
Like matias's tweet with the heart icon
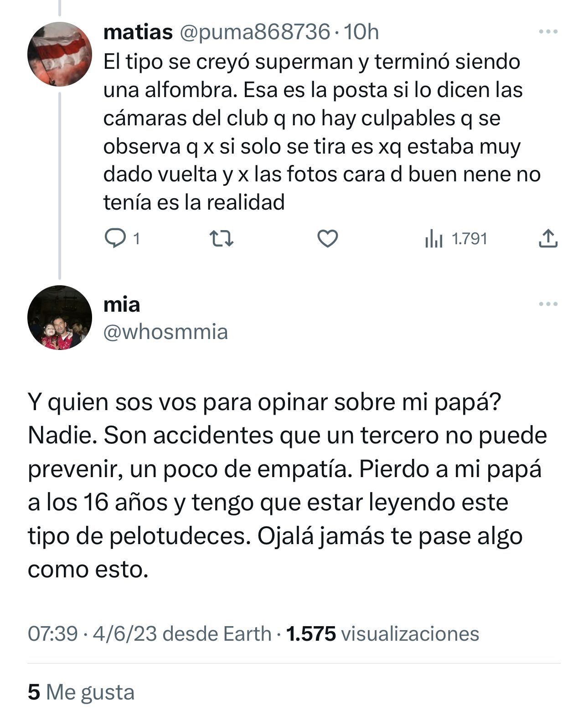[x=327, y=238]
